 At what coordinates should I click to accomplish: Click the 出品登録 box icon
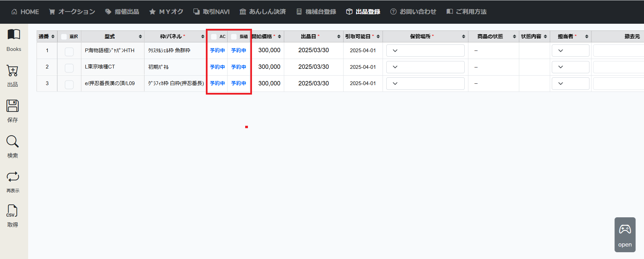349,12
